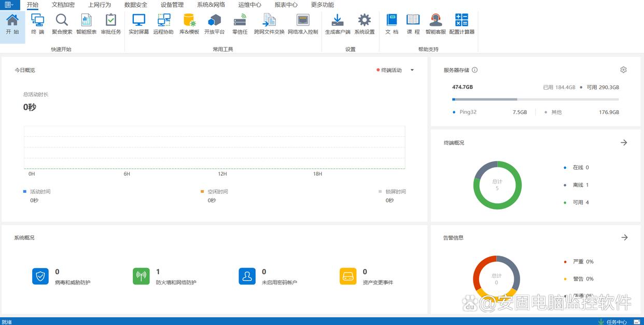Switch to 文档加密 ribbon tab
The width and height of the screenshot is (644, 325).
[63, 5]
